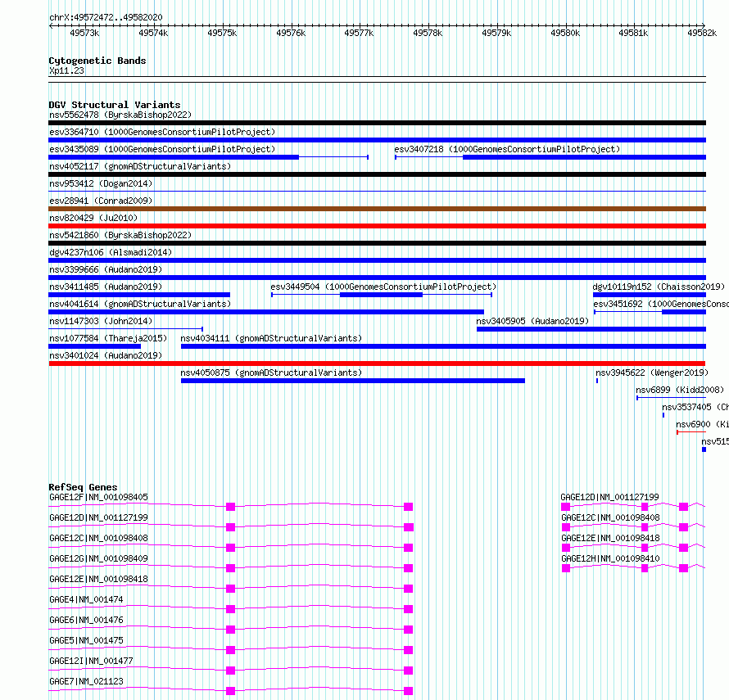Open the nsv4050875 gnomAD variant label
This screenshot has height=700, width=729.
[271, 373]
